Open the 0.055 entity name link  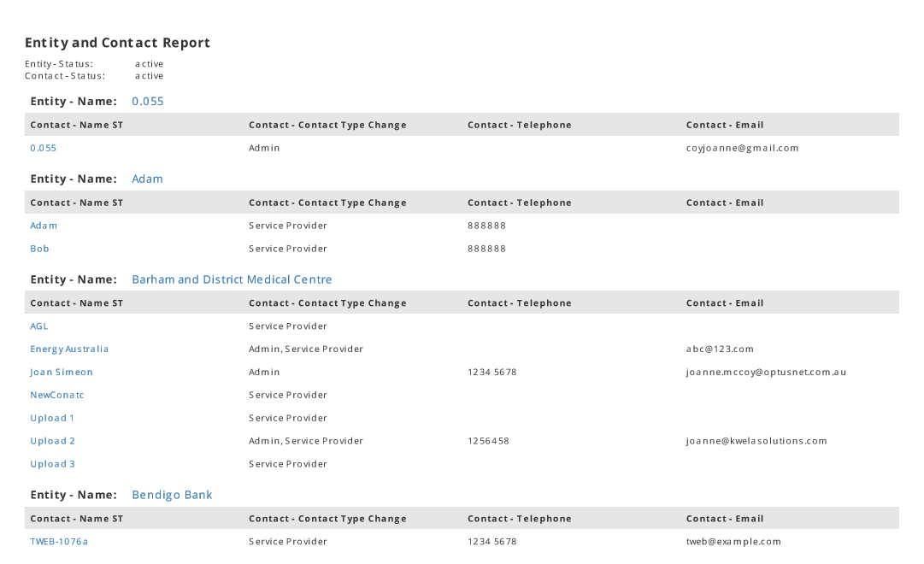[x=147, y=102]
